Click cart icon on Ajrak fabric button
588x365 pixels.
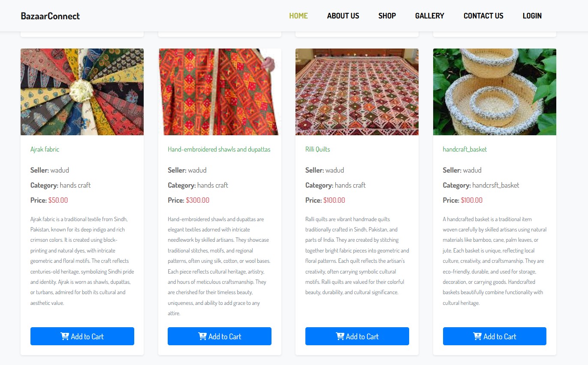[65, 336]
